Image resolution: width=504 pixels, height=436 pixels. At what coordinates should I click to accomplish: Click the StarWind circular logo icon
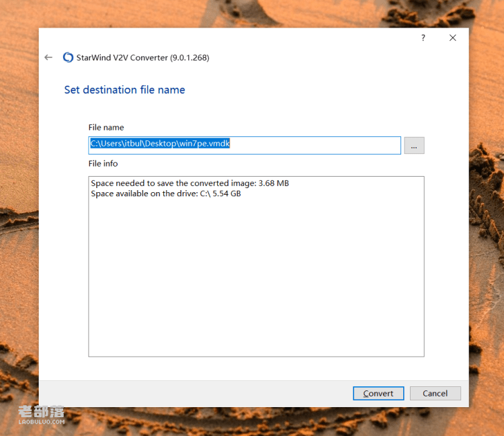(68, 58)
